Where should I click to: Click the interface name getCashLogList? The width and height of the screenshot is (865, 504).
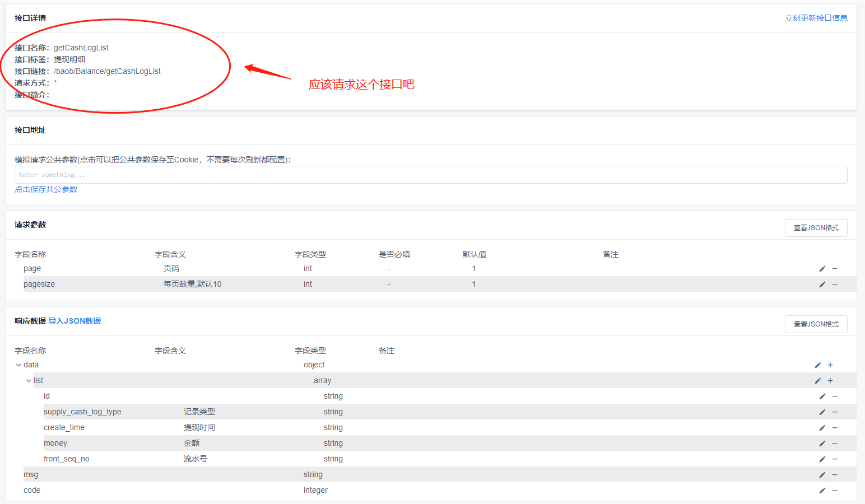pyautogui.click(x=81, y=48)
